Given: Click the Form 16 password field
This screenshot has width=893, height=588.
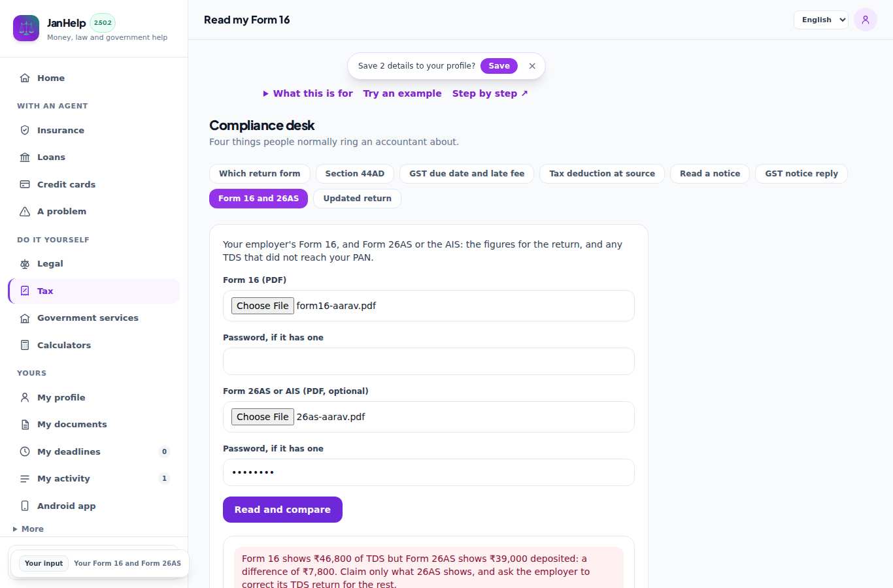Looking at the screenshot, I should 429,361.
